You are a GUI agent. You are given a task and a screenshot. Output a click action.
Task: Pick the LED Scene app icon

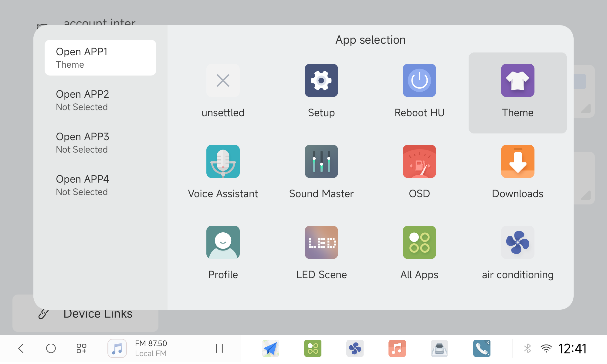click(321, 242)
